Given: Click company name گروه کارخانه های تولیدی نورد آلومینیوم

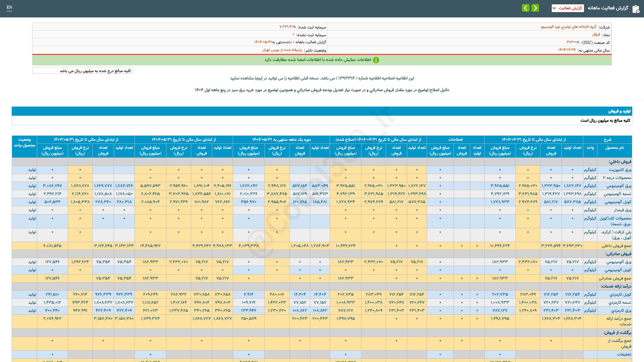Looking at the screenshot, I should click(x=568, y=27).
